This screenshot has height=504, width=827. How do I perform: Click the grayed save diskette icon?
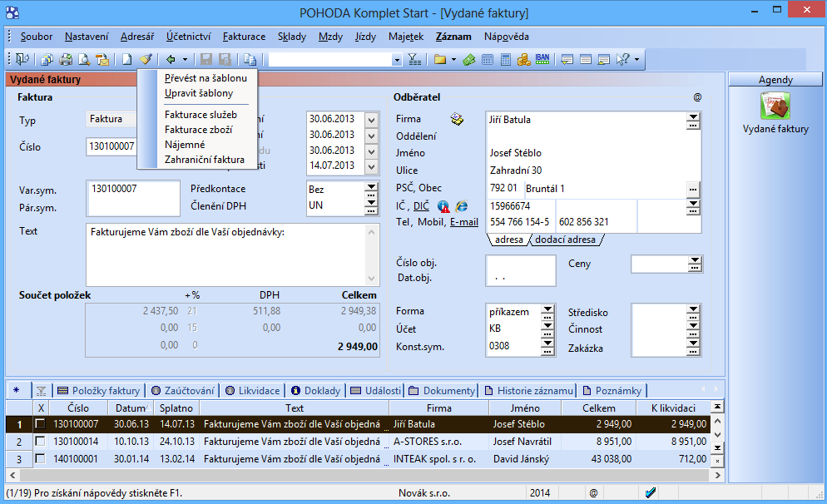point(206,60)
